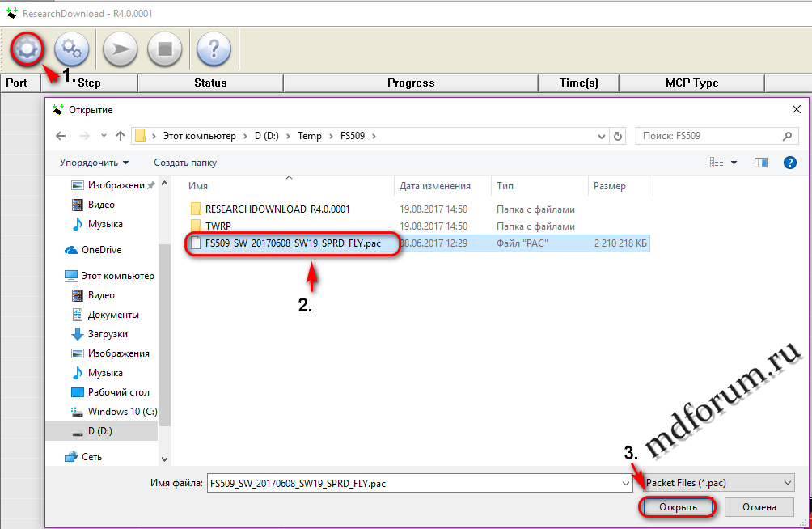Click quick access 'Видео' item

(x=101, y=205)
